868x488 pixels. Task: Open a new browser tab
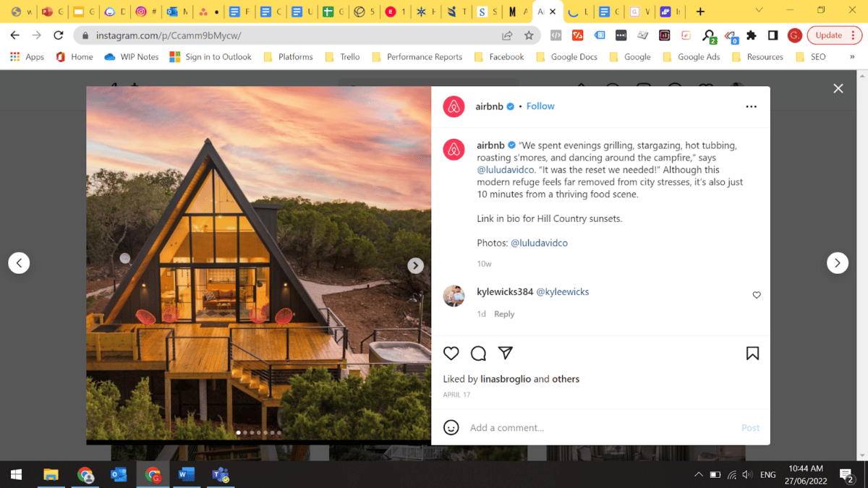[x=700, y=12]
